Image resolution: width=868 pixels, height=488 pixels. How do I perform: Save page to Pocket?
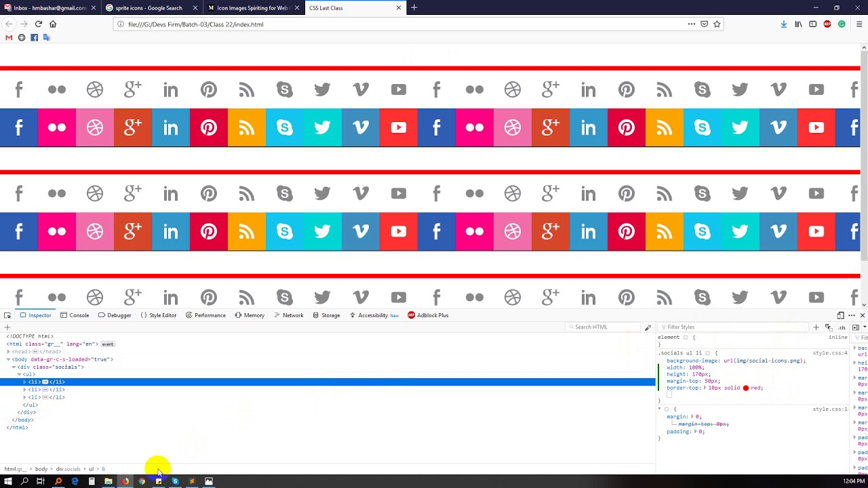704,24
